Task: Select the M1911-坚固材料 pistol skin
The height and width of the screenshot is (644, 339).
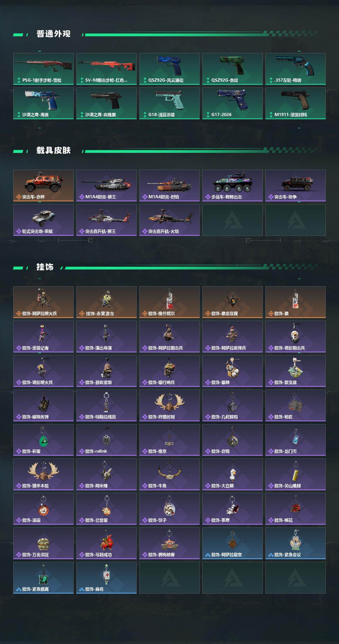Action: [x=296, y=103]
